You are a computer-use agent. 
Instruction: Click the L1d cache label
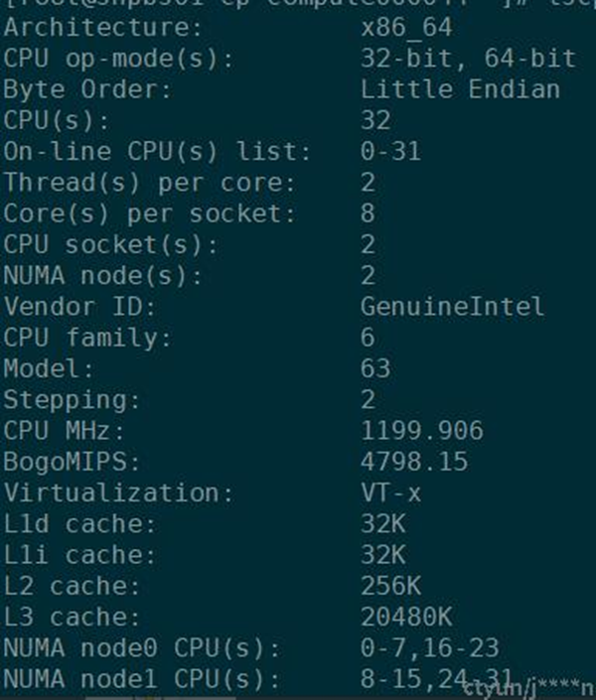(x=80, y=523)
